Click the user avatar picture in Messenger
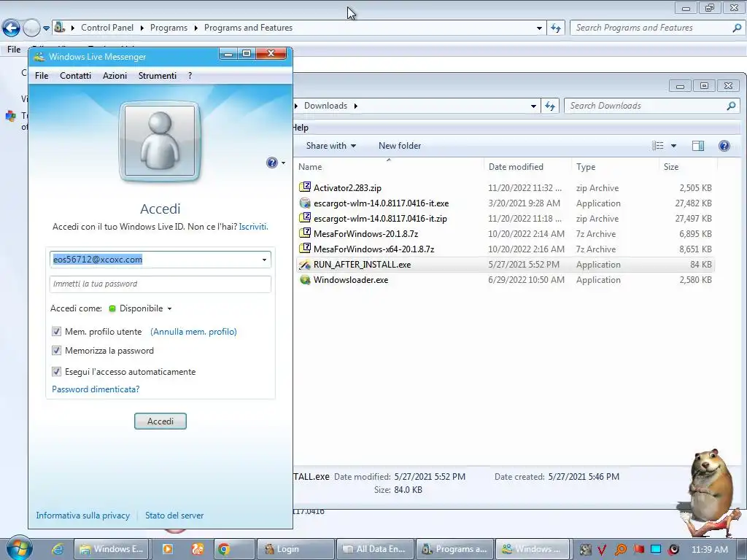Screen dimensions: 747x560 pyautogui.click(x=160, y=141)
